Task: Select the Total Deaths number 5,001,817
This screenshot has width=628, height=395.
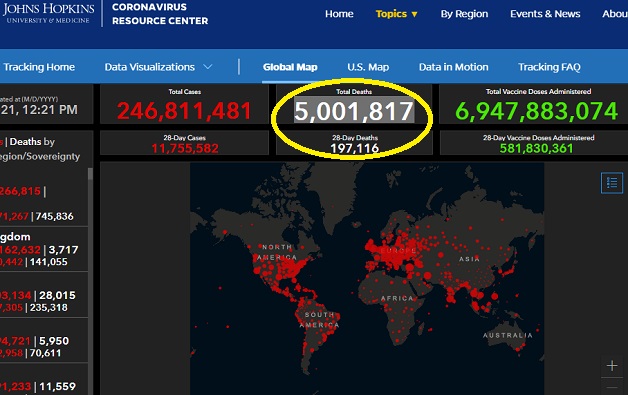Action: 354,111
